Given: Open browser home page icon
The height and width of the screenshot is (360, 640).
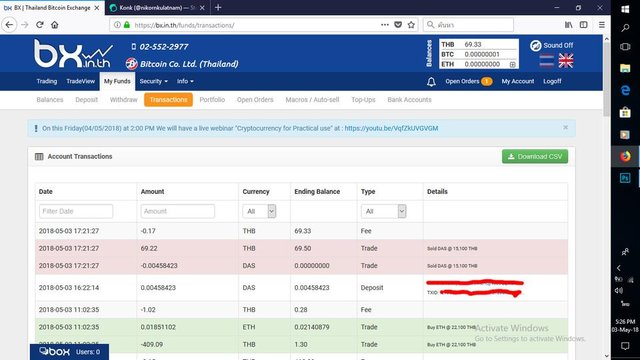Looking at the screenshot, I should tap(55, 25).
